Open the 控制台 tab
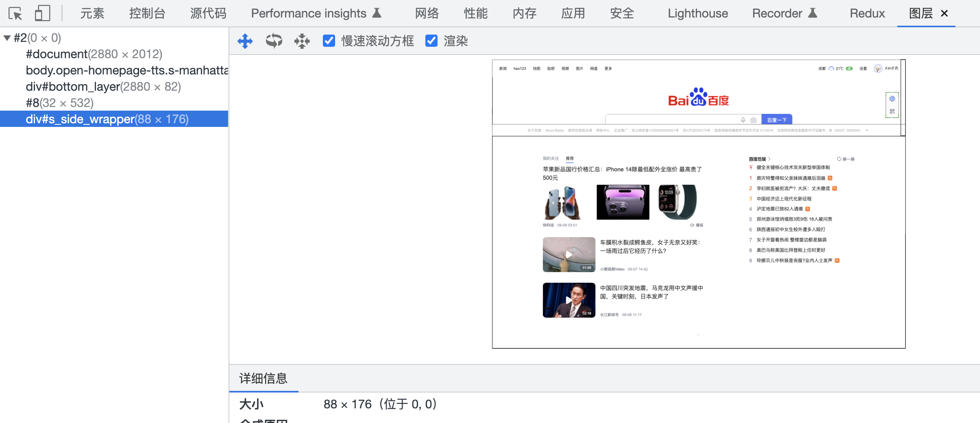 pyautogui.click(x=147, y=13)
